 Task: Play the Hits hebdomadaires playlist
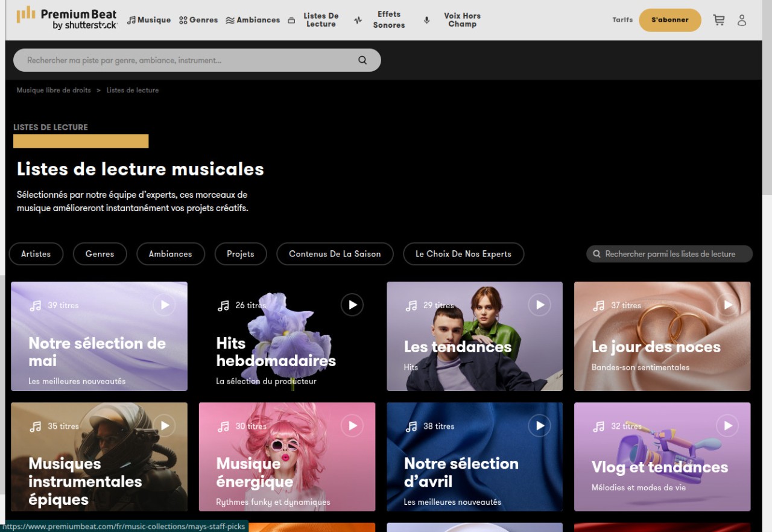(x=352, y=305)
